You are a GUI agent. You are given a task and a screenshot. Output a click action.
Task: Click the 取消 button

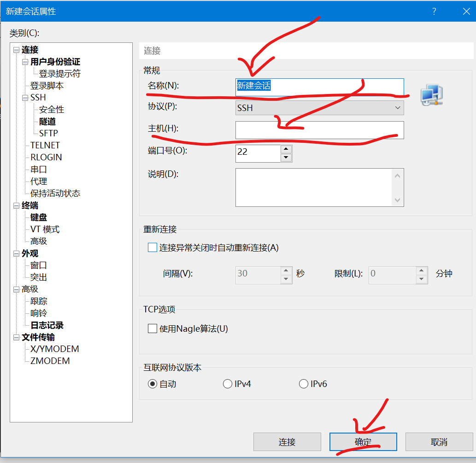point(439,442)
